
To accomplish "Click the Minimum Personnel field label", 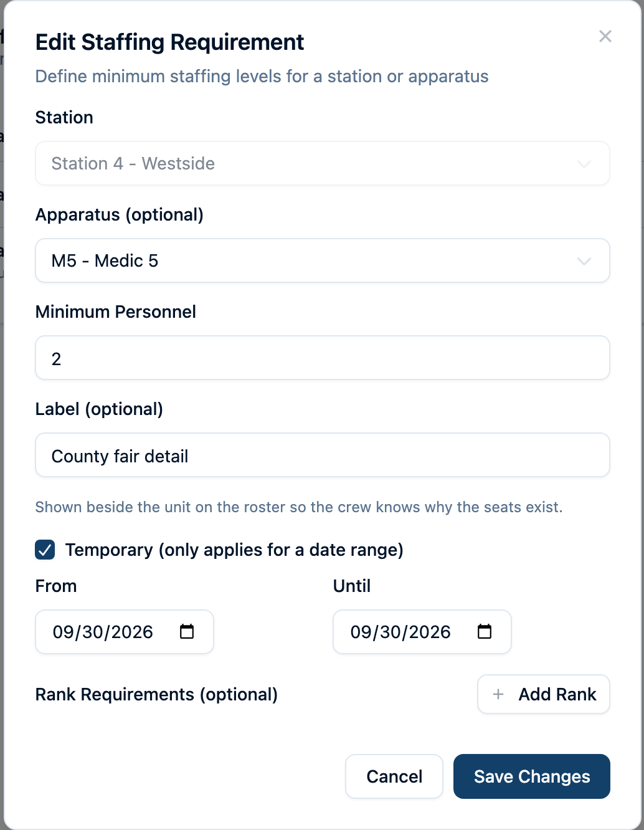I will coord(116,312).
